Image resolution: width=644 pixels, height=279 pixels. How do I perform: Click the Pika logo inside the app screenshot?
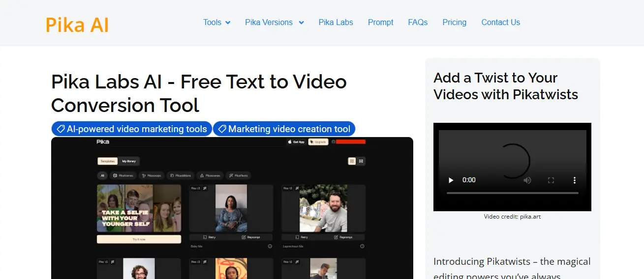[x=103, y=141]
